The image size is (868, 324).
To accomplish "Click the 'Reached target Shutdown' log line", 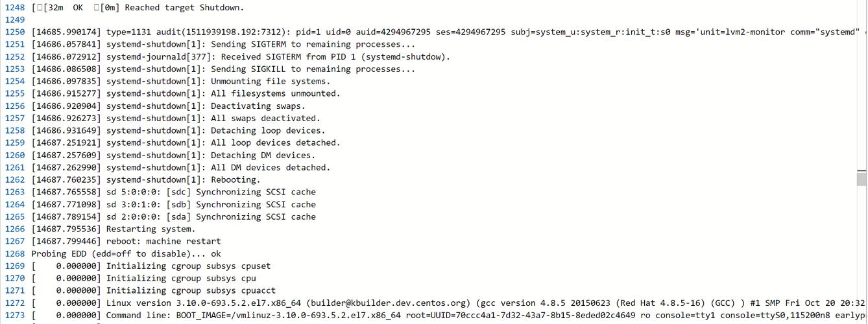I will tap(138, 8).
